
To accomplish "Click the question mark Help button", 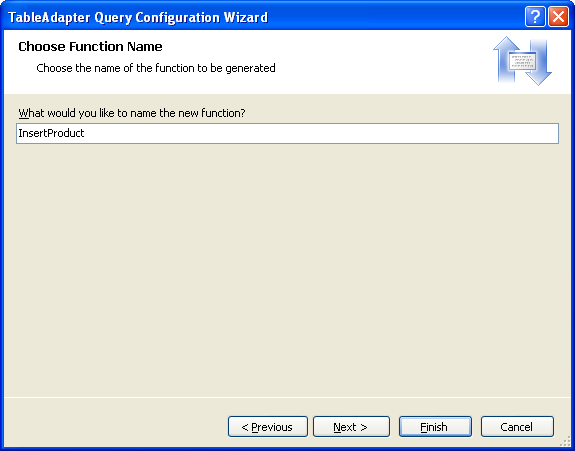I will tap(535, 17).
